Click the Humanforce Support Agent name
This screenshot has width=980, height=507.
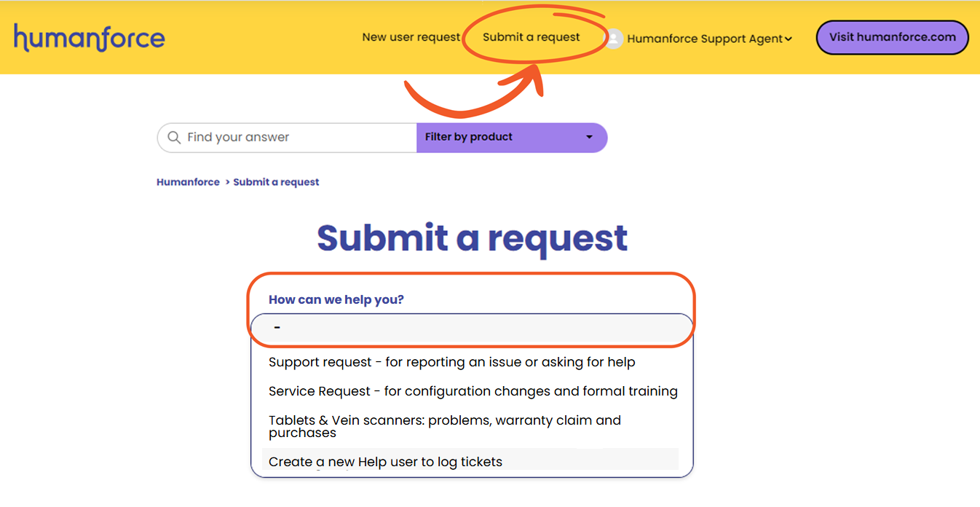[704, 39]
